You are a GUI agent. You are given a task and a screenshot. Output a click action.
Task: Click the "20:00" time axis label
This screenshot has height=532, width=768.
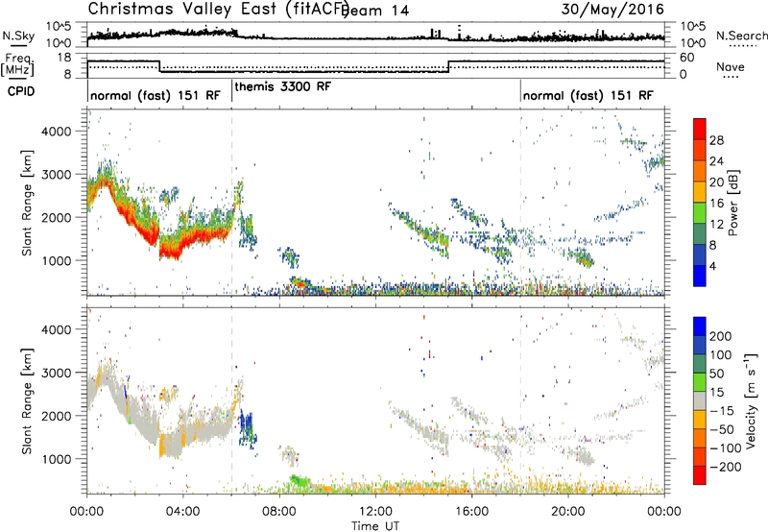pyautogui.click(x=567, y=512)
